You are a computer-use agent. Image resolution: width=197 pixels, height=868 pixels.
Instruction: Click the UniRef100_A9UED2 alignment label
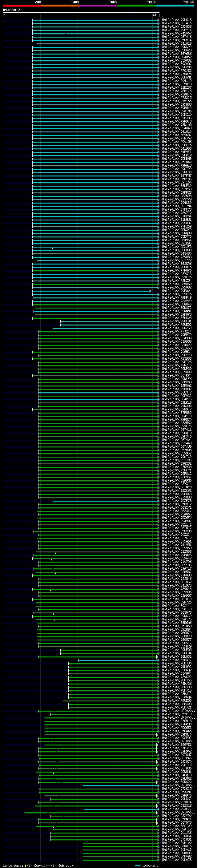click(177, 325)
